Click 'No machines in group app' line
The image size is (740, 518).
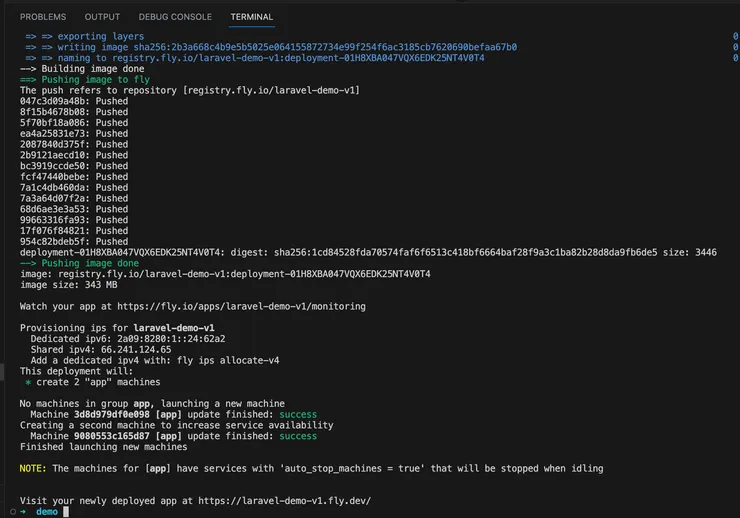[152, 404]
